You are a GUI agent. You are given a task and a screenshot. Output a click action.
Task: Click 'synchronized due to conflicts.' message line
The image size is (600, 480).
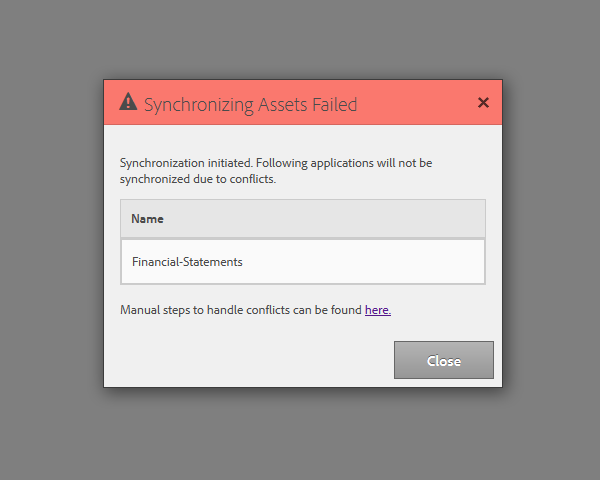[198, 180]
